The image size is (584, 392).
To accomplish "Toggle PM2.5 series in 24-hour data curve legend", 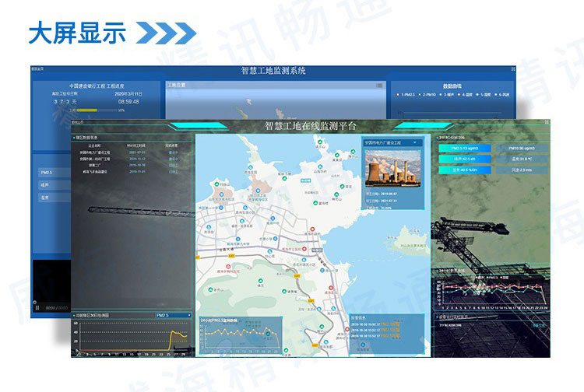I will pos(491,278).
